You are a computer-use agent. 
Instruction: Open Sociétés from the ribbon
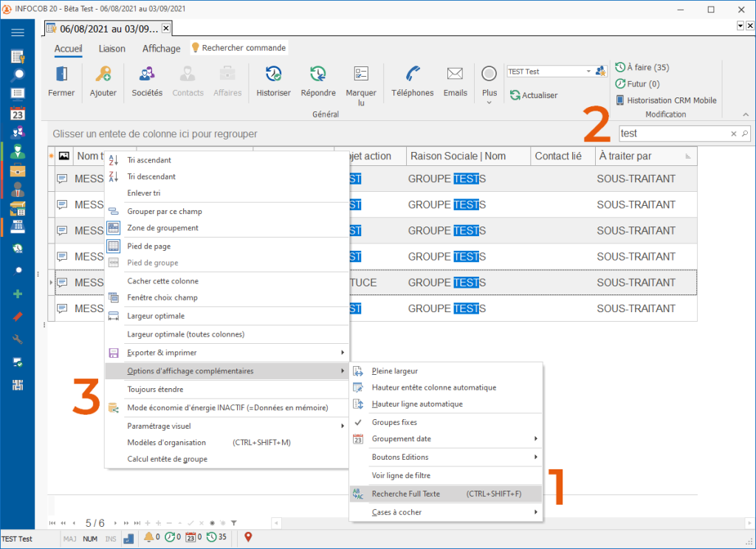[147, 75]
